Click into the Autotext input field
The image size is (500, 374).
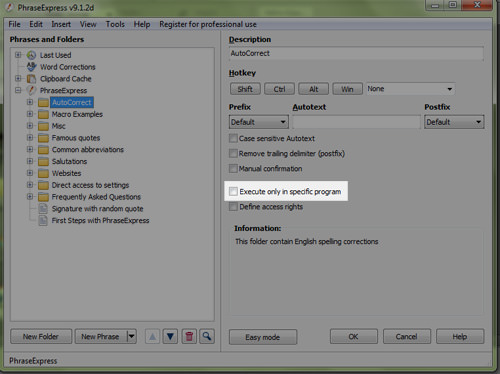tap(356, 122)
